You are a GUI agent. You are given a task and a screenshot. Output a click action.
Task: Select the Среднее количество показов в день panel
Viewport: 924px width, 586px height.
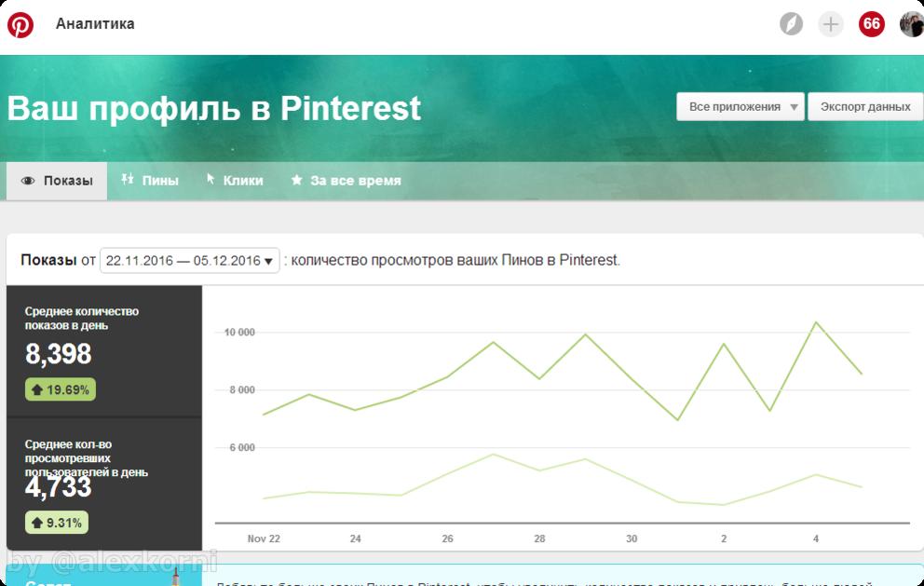[x=104, y=351]
